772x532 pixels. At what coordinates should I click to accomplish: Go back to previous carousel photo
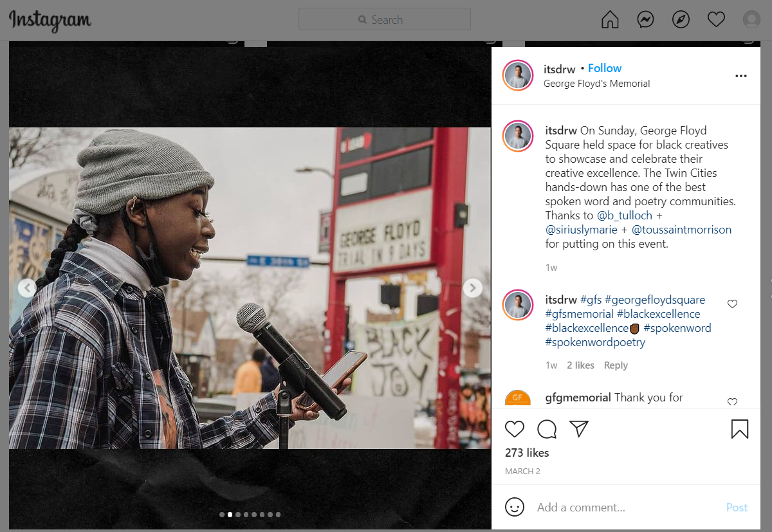26,288
